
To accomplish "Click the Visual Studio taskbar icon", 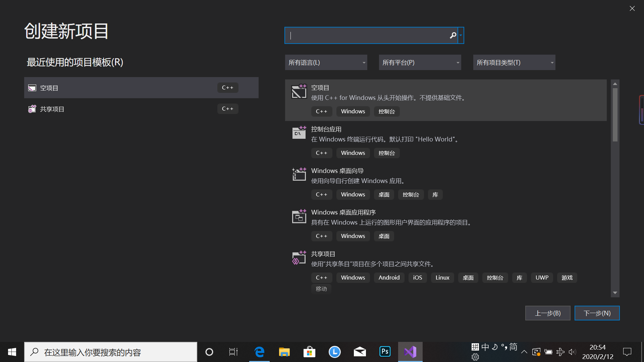I will click(410, 352).
